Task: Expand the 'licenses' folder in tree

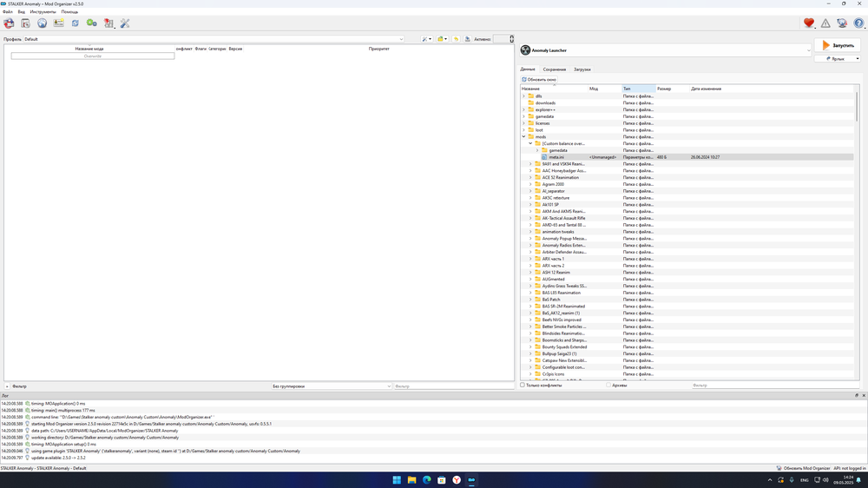Action: tap(523, 123)
